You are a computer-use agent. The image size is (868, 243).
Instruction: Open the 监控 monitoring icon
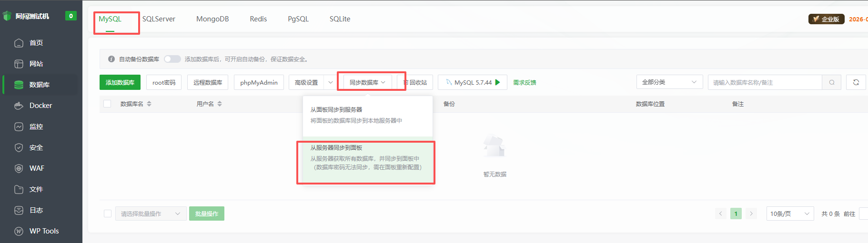[19, 126]
